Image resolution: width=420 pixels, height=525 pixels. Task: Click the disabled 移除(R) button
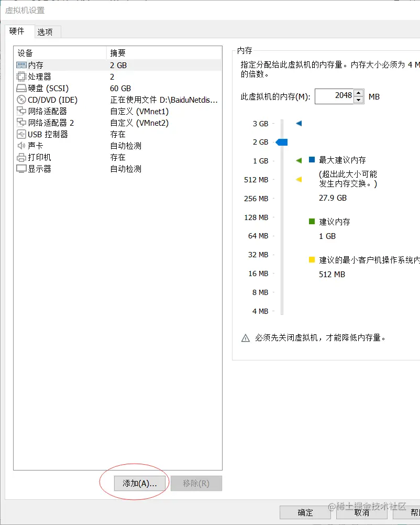[196, 484]
